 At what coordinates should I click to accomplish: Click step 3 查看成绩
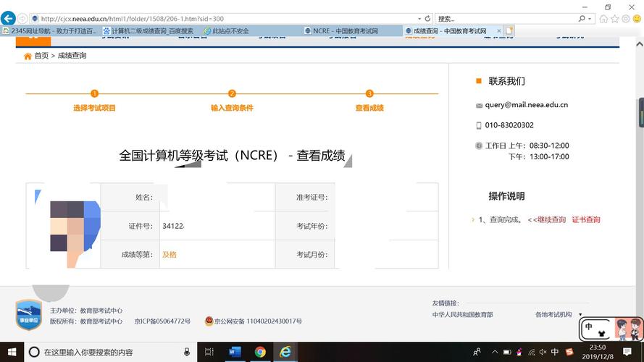(369, 101)
